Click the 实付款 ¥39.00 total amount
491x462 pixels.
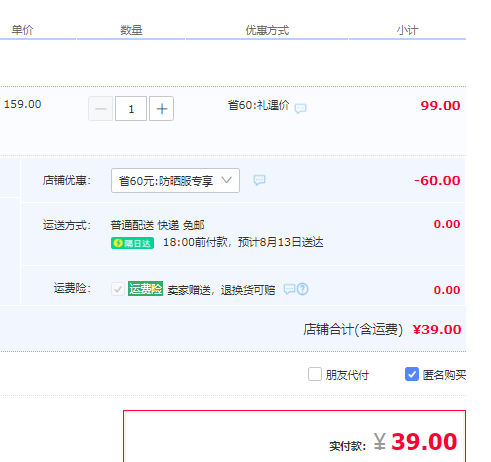415,442
